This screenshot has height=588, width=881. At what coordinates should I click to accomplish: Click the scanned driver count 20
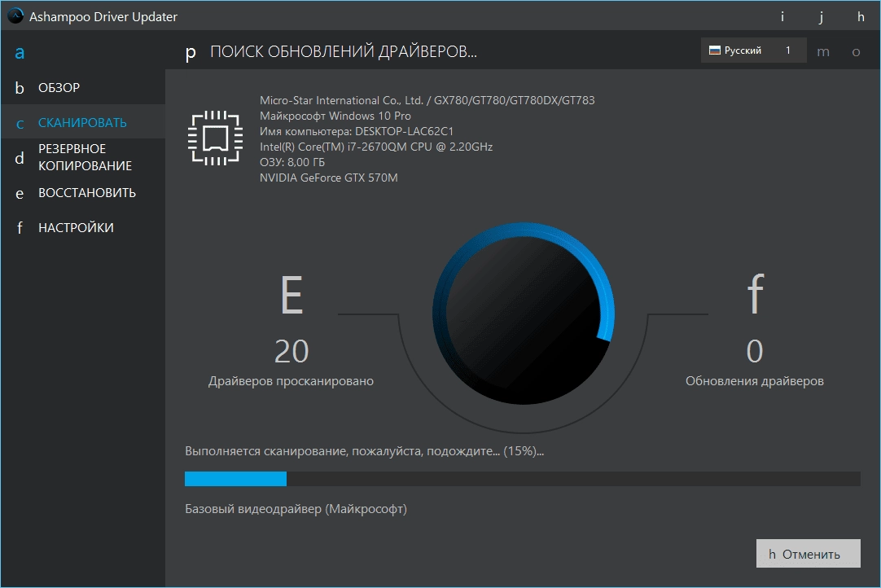tap(291, 351)
